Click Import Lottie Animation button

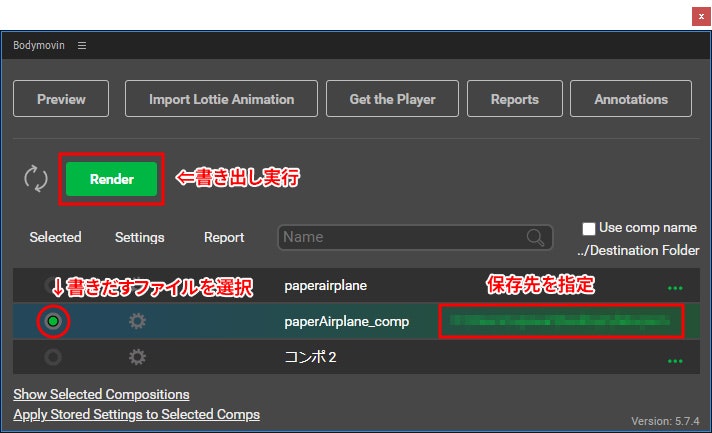pos(221,99)
